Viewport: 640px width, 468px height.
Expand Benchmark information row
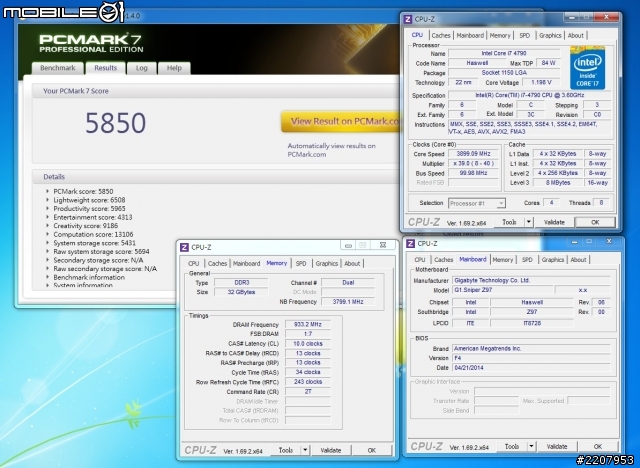[89, 277]
